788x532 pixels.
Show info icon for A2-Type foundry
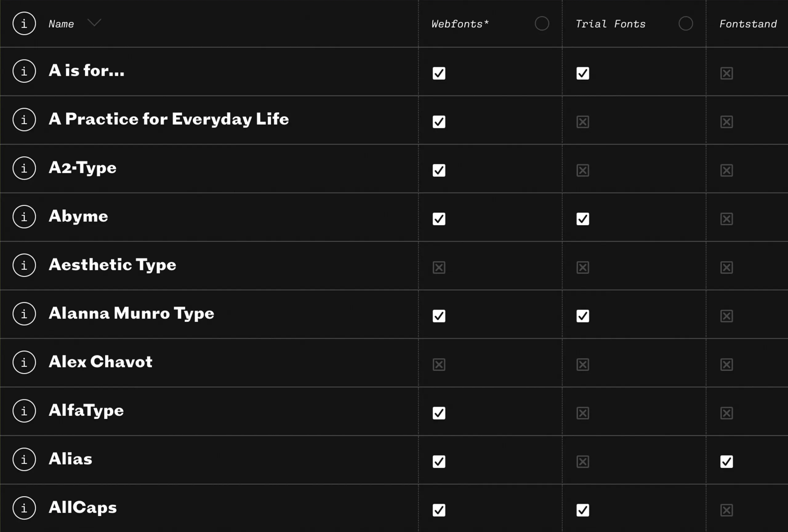(24, 168)
